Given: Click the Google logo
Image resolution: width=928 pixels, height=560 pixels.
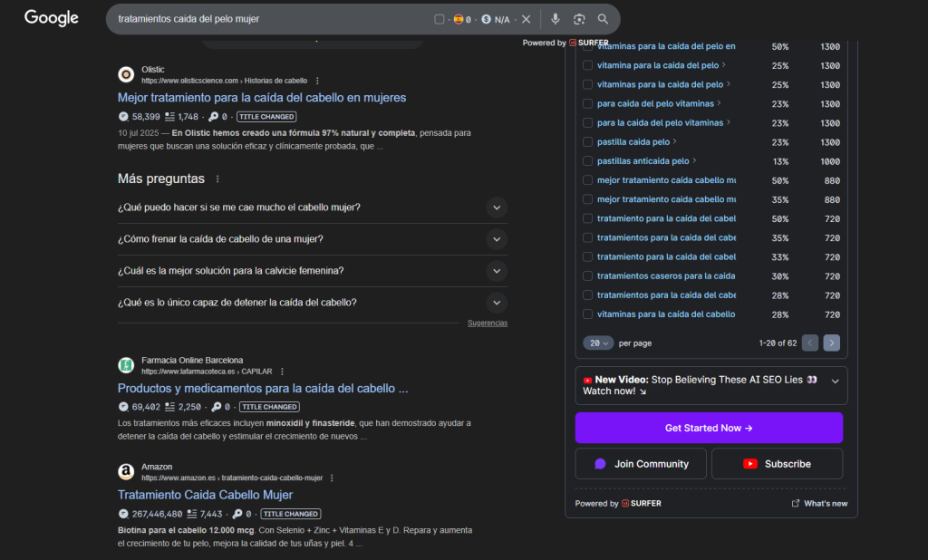Looking at the screenshot, I should (52, 18).
